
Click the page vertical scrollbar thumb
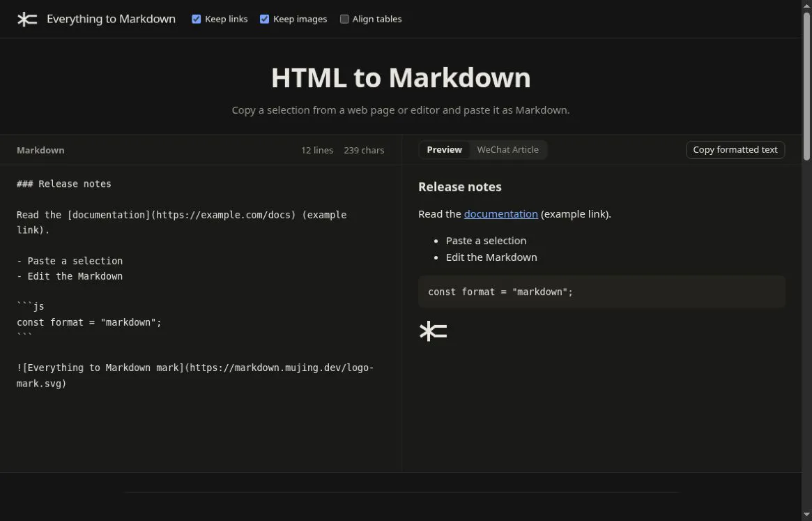click(x=806, y=86)
